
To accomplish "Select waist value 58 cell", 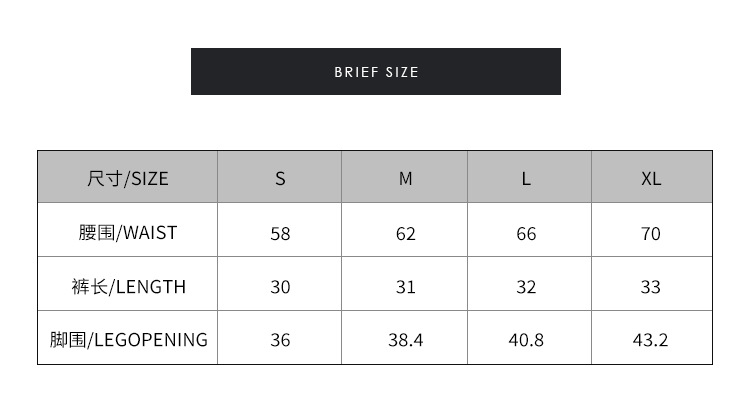I will 280,233.
